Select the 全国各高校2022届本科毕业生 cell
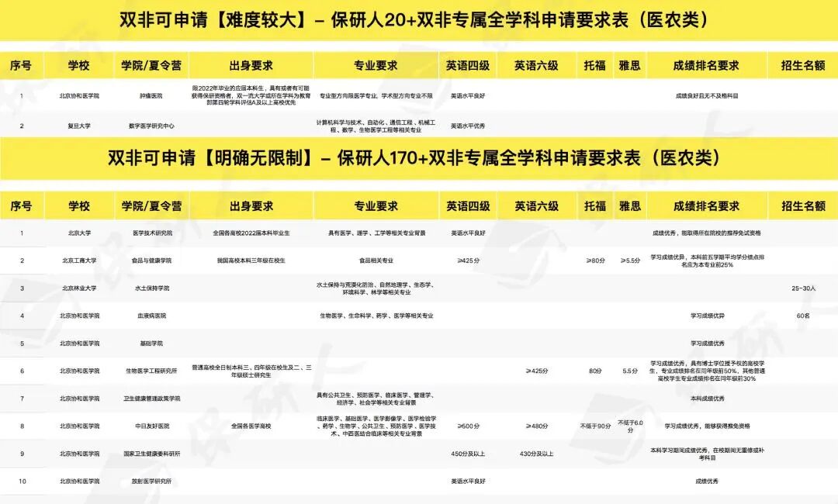The height and width of the screenshot is (504, 838). coord(251,233)
